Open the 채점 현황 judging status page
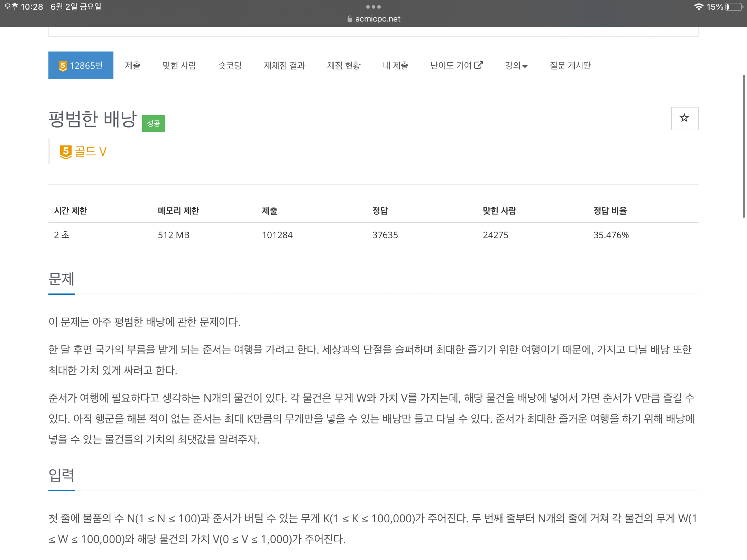 point(344,65)
